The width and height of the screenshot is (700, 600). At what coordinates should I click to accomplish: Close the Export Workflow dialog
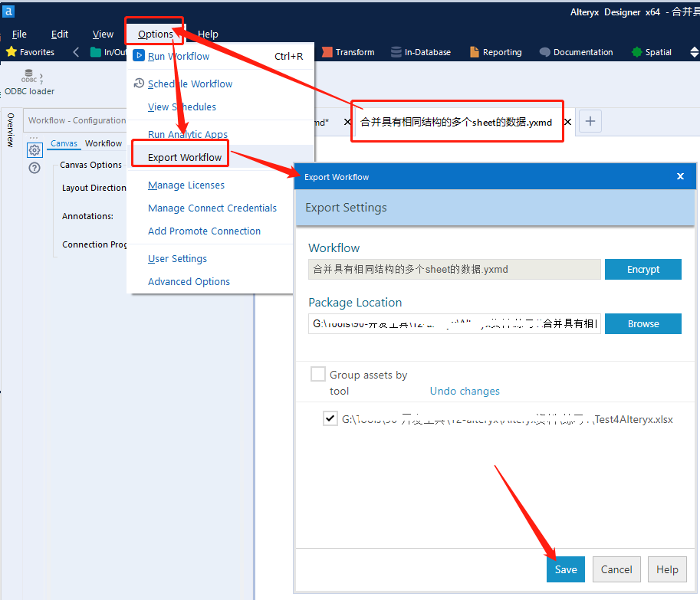[680, 176]
